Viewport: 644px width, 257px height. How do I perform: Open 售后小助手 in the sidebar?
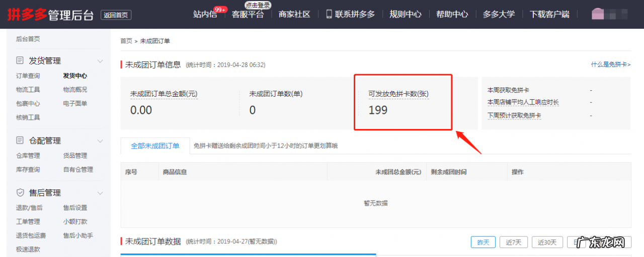point(78,235)
